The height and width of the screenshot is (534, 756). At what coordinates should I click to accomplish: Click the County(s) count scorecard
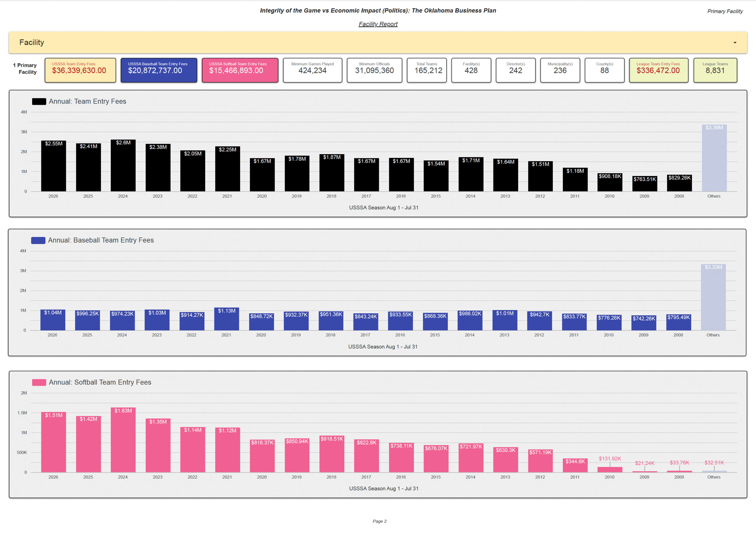[605, 70]
